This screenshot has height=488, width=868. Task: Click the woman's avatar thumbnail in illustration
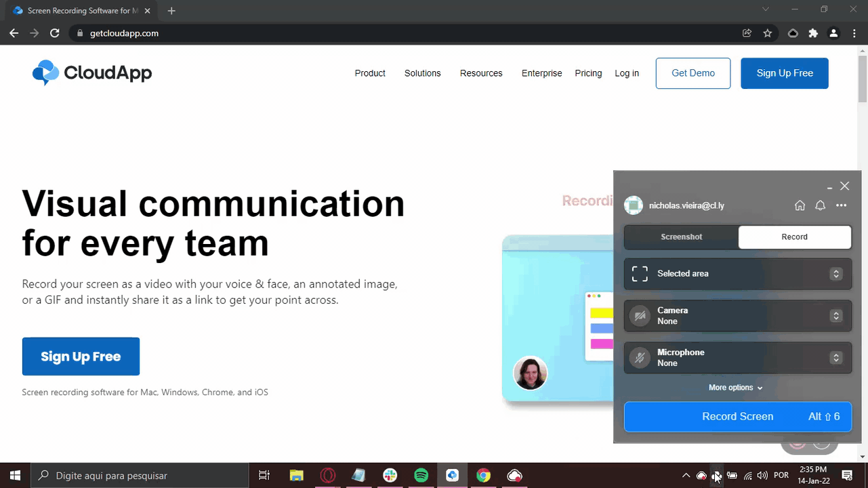[530, 373]
